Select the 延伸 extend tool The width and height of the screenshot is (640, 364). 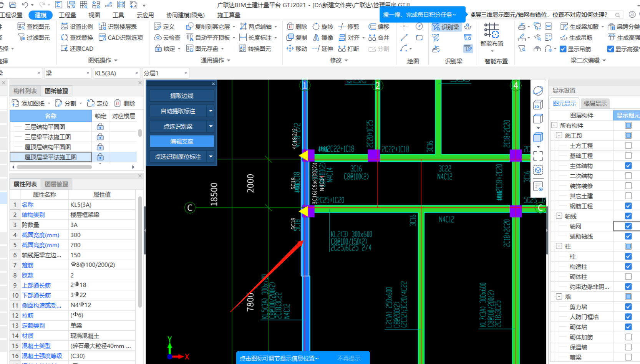[x=323, y=49]
